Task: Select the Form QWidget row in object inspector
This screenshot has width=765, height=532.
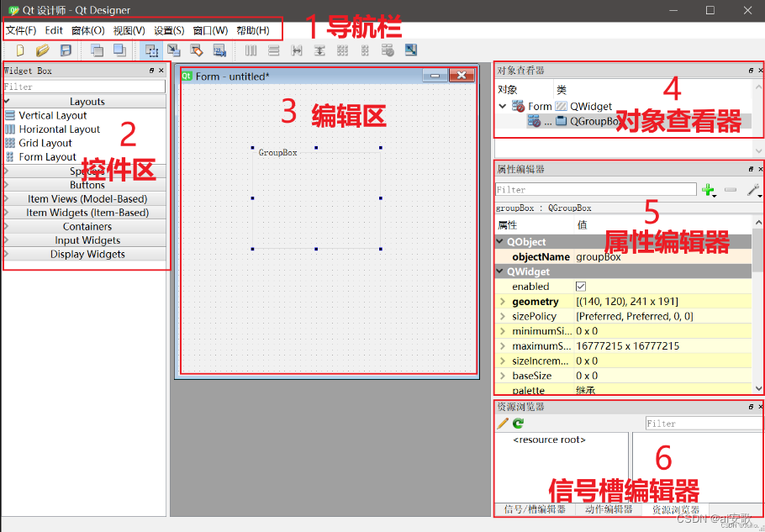Action: click(625, 106)
